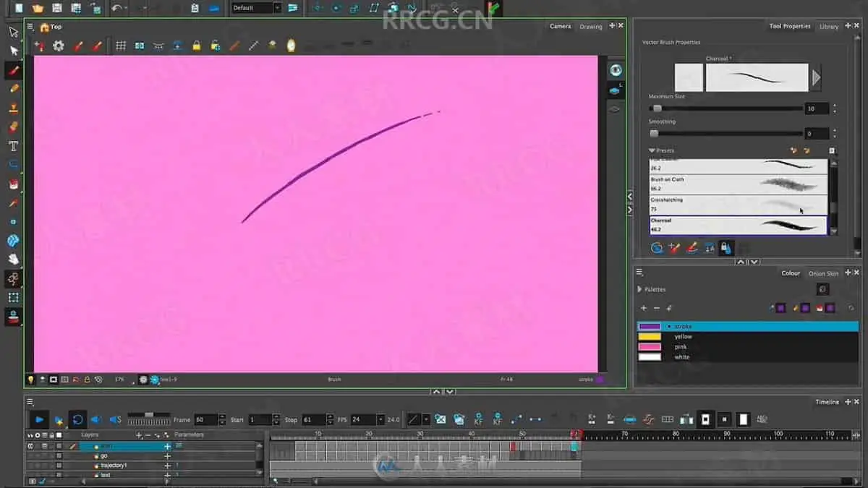This screenshot has width=868, height=488.
Task: Select the text layer in Timeline
Action: (x=106, y=475)
